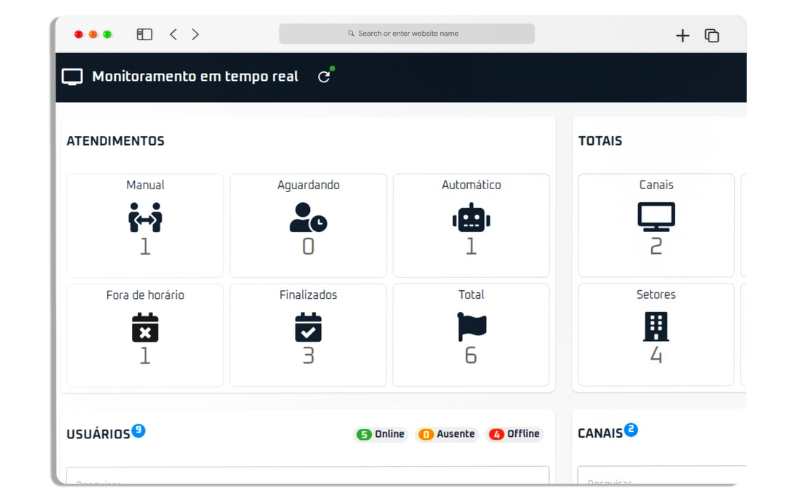Focus the Canais search field
Viewport: 800px width, 500px height.
click(662, 474)
